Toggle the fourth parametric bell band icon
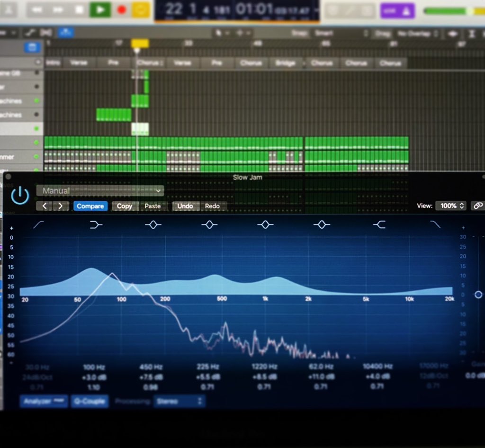The height and width of the screenshot is (448, 485). [322, 224]
